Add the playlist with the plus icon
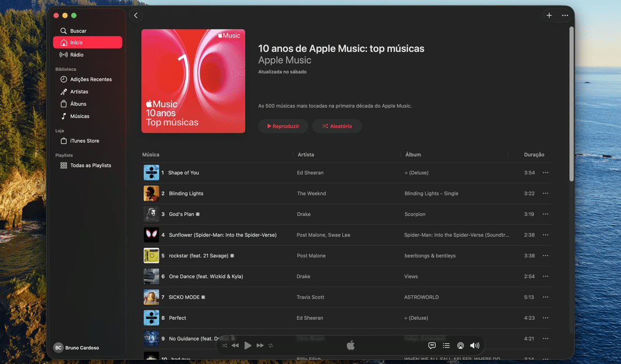 pos(549,16)
